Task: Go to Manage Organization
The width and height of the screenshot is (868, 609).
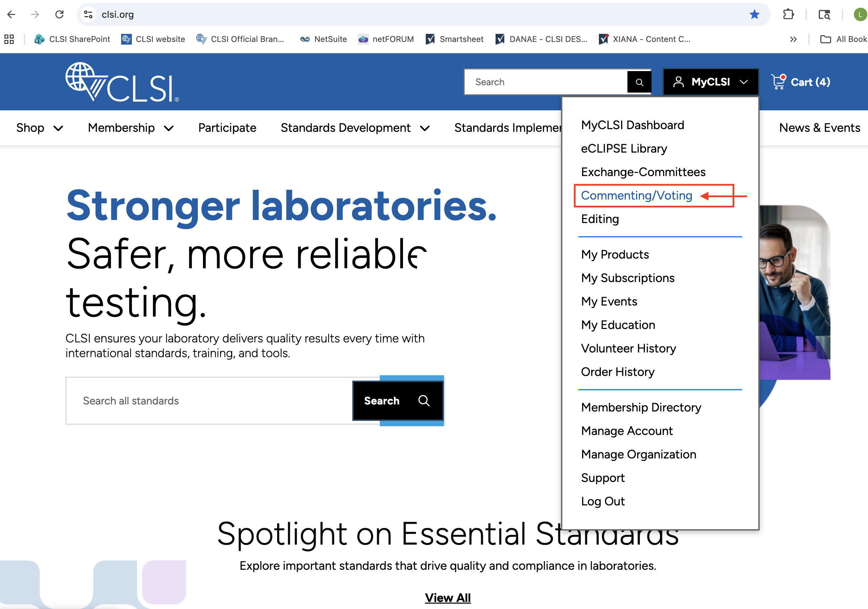Action: coord(639,454)
